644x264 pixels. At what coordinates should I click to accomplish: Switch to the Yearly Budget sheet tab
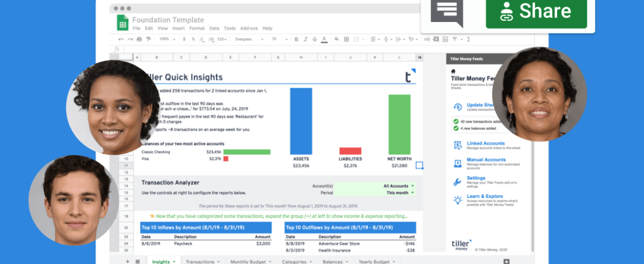pos(376,261)
